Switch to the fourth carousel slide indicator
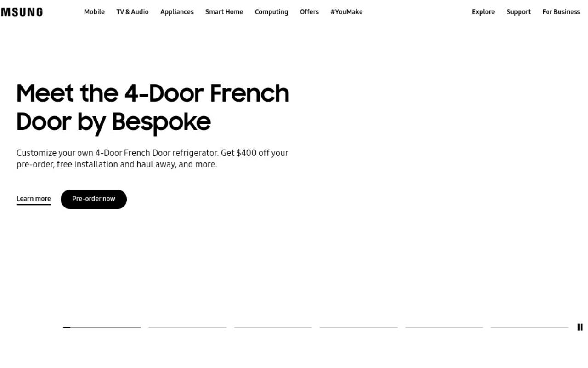 [359, 327]
